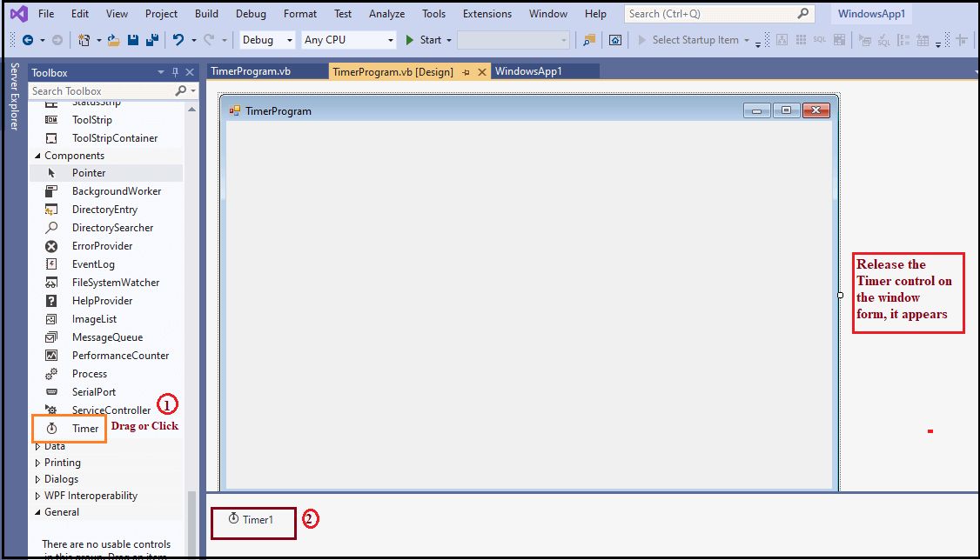Open the Server Explorer side tab
Screen dimensions: 980x560
(x=15, y=97)
